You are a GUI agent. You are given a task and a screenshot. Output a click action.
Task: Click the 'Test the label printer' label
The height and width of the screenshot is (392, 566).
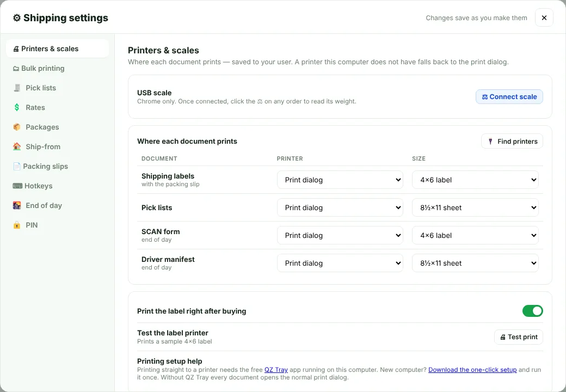click(173, 333)
